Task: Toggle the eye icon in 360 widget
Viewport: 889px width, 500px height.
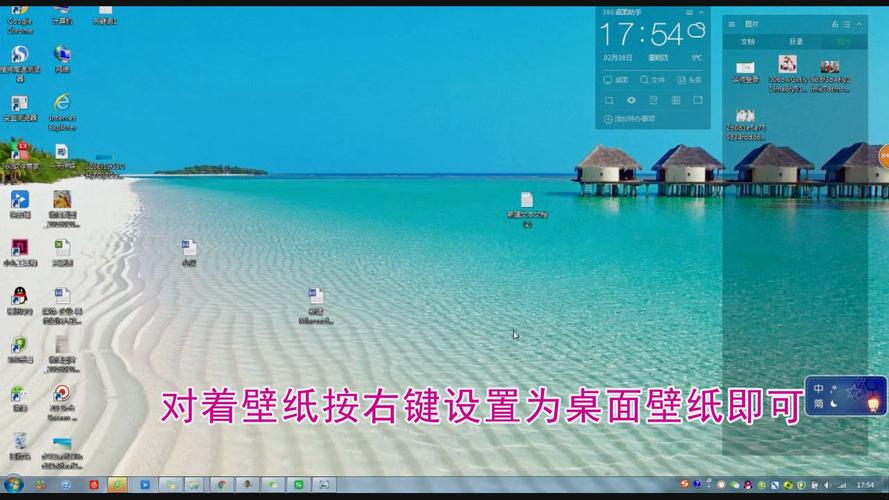Action: pos(631,100)
